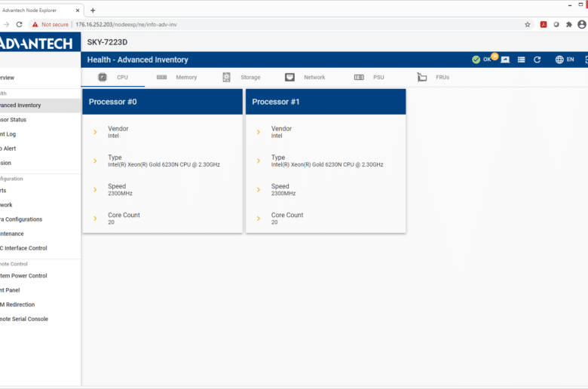Open Extra Configurations sidebar item

point(40,219)
